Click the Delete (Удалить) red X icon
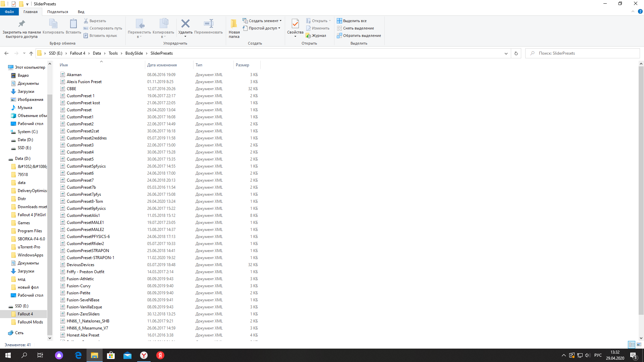The height and width of the screenshot is (362, 644). (185, 24)
